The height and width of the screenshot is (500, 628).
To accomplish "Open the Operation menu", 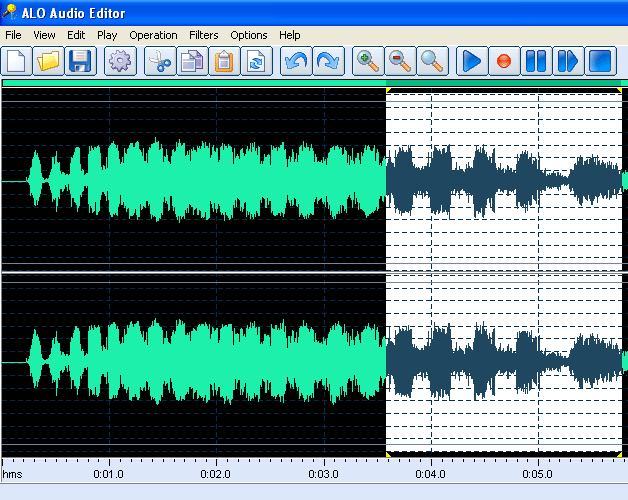I will (153, 35).
